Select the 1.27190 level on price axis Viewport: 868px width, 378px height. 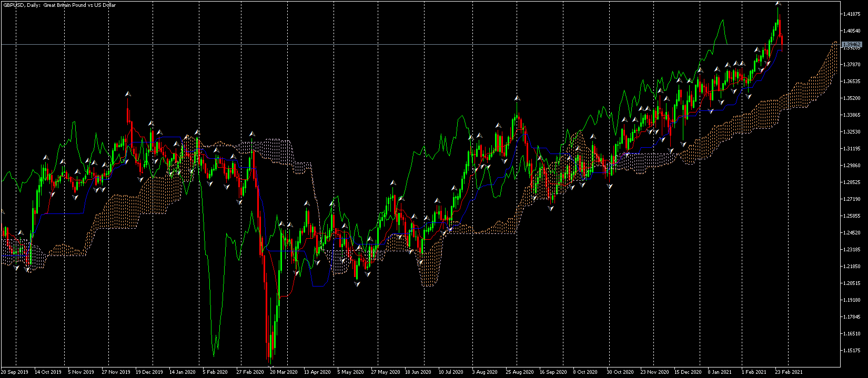pyautogui.click(x=851, y=199)
